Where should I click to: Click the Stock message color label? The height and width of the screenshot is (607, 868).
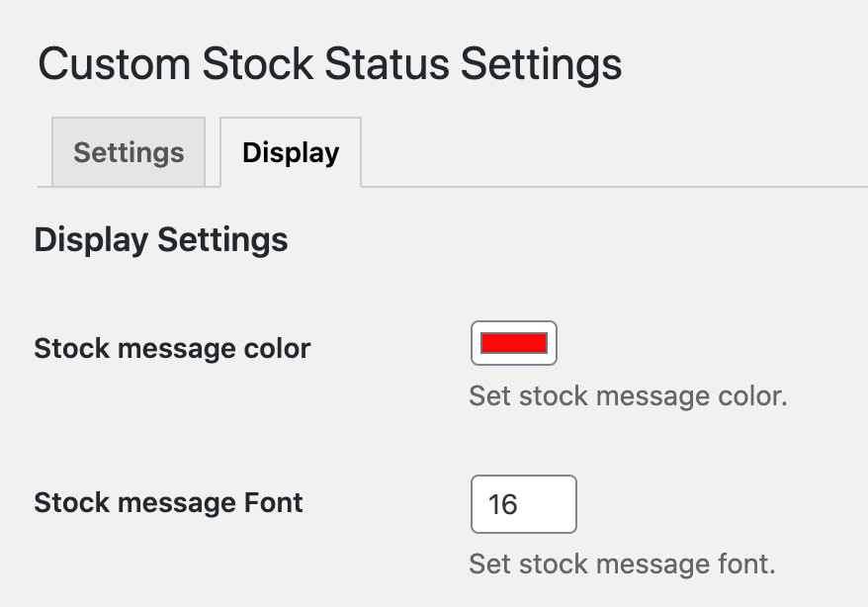[171, 348]
